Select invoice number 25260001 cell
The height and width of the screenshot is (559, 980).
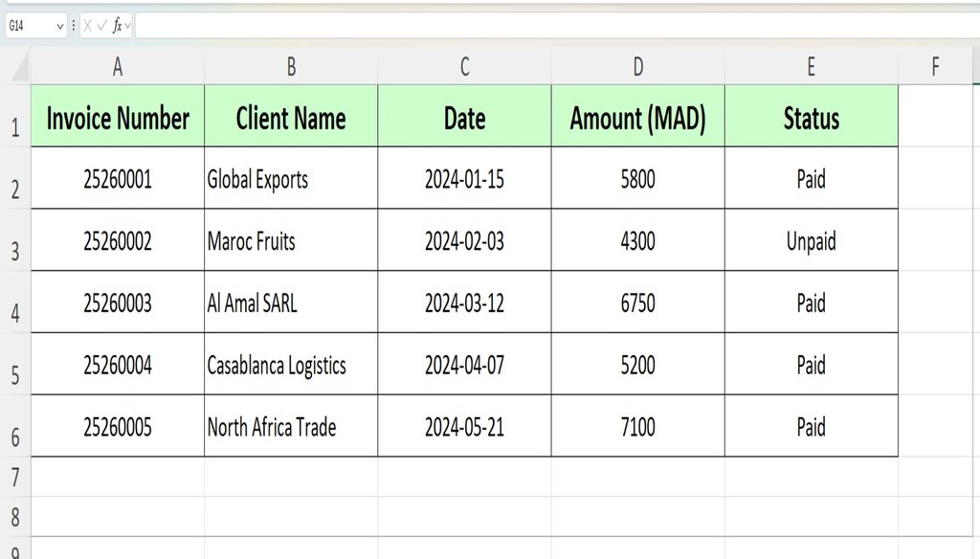(118, 179)
